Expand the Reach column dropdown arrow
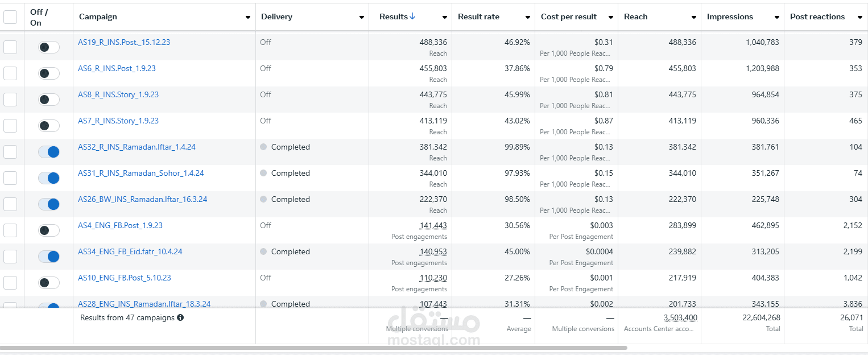 click(x=694, y=17)
